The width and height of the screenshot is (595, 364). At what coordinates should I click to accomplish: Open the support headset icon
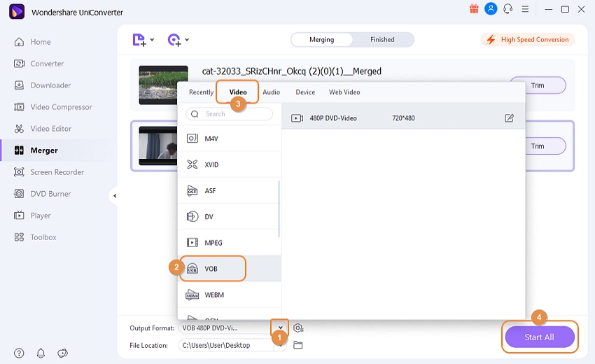pos(507,8)
